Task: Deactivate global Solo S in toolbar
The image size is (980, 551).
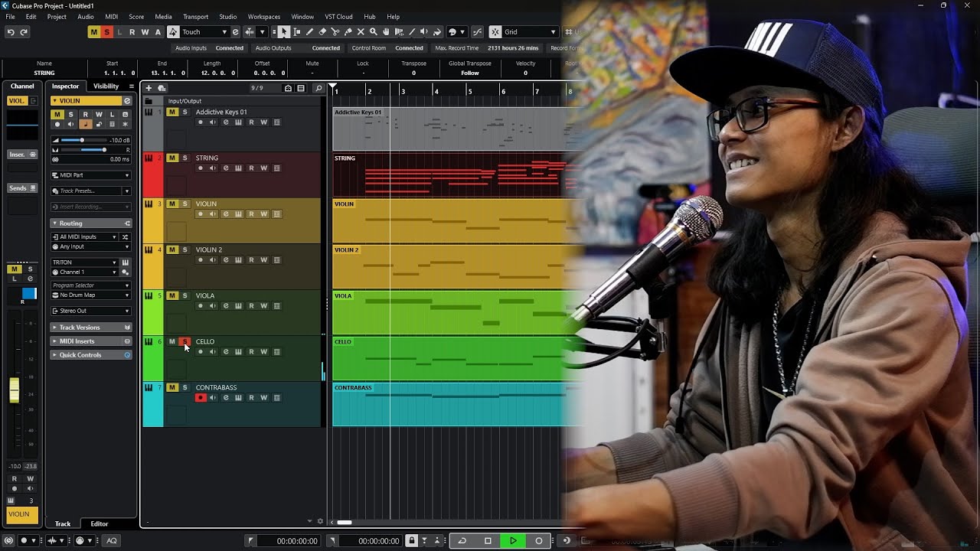Action: click(x=106, y=32)
